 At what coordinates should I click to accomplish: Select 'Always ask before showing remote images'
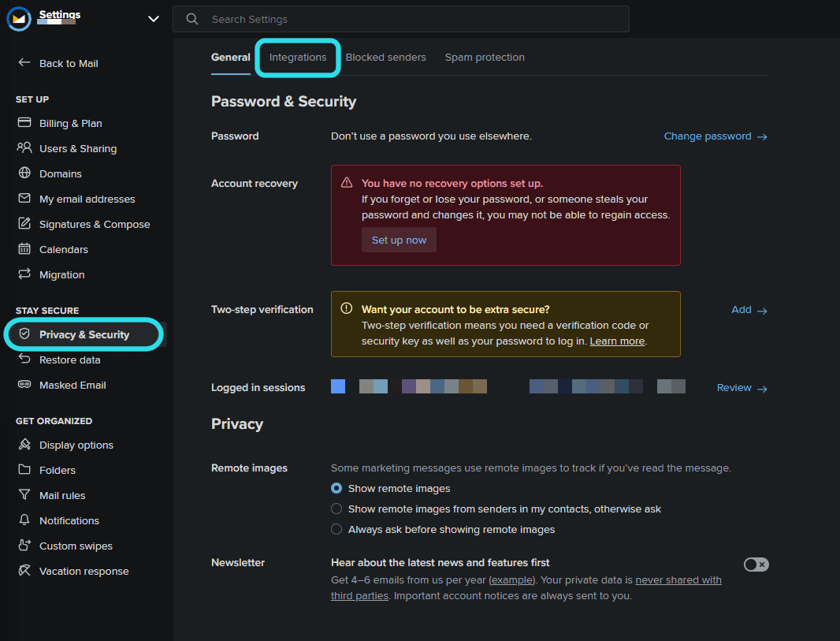point(336,530)
